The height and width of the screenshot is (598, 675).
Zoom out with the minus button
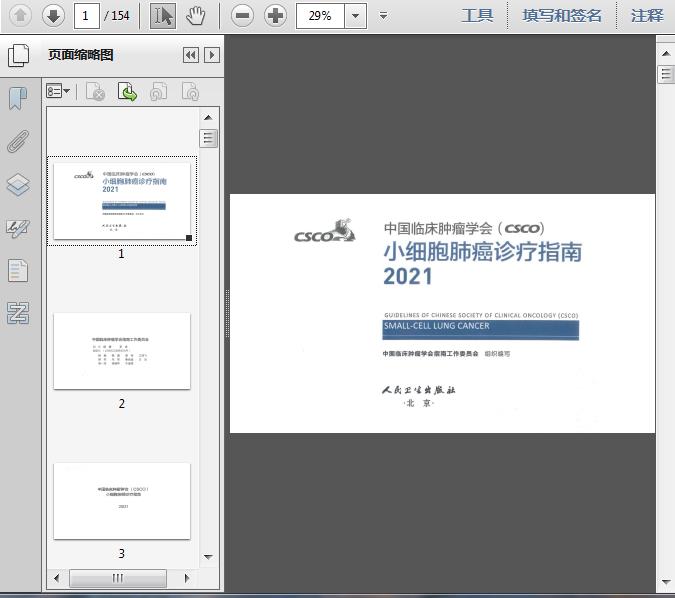(x=242, y=16)
